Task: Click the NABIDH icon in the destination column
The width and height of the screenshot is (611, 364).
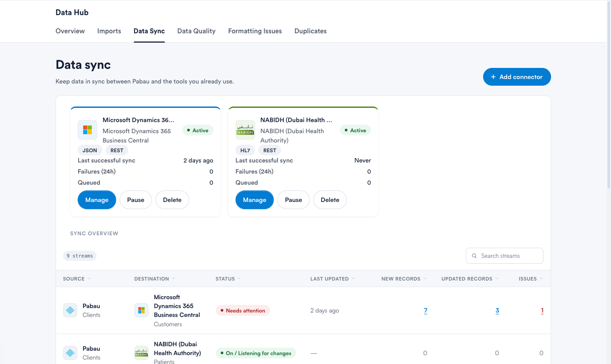Action: pyautogui.click(x=142, y=353)
